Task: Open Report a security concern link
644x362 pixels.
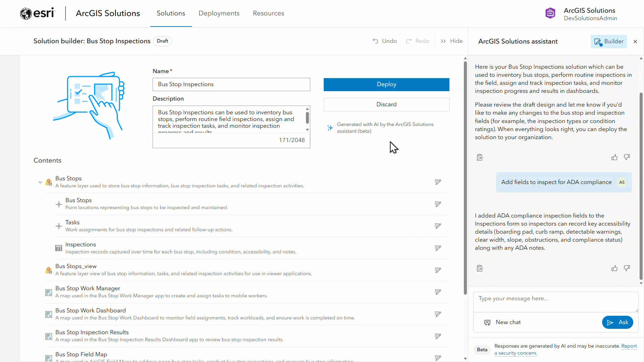Action: click(566, 350)
